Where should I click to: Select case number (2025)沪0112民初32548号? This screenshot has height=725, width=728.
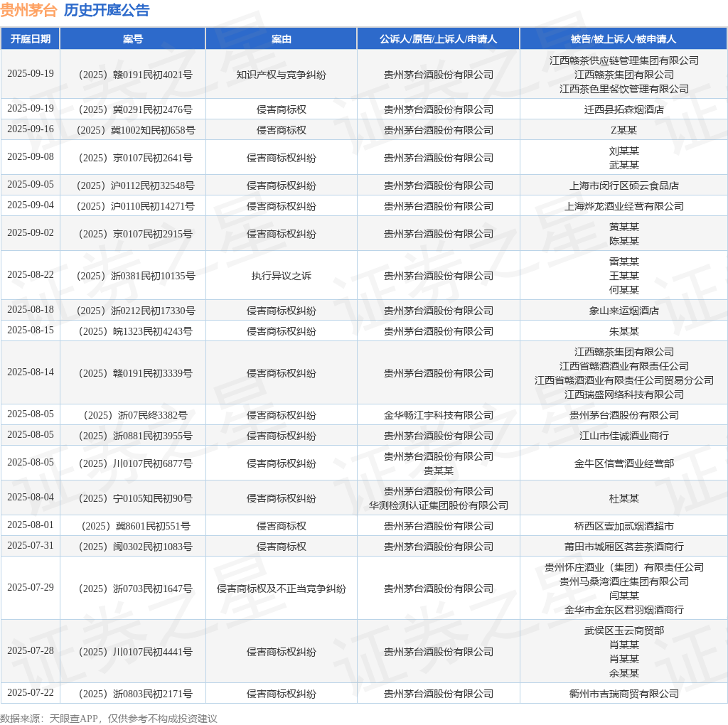(x=136, y=186)
